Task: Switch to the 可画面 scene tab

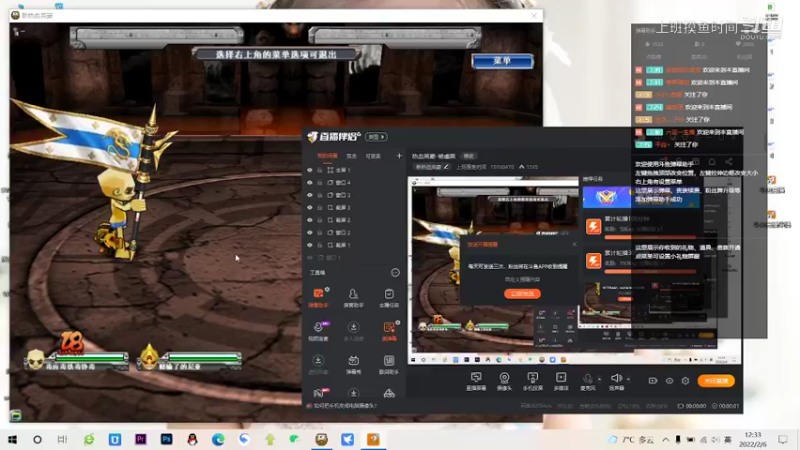Action: [373, 156]
